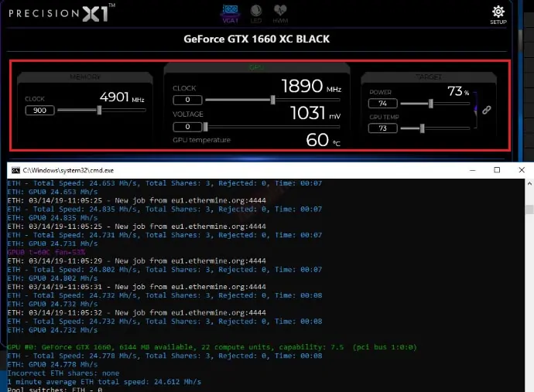Click the 60 °C GPU temperature reading
The width and height of the screenshot is (534, 392).
click(323, 139)
